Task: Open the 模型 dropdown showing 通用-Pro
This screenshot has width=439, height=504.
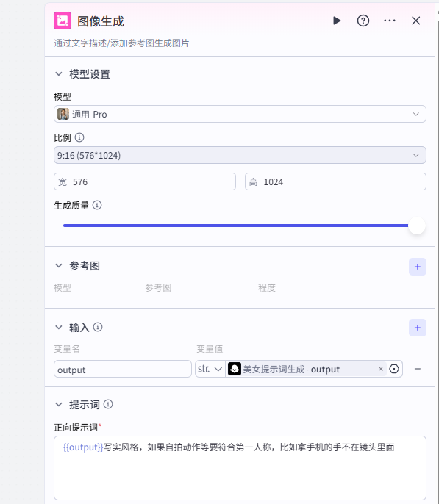Action: click(x=240, y=114)
